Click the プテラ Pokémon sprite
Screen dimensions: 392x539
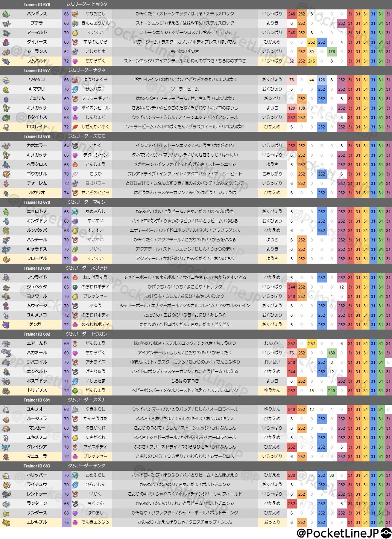(6, 23)
